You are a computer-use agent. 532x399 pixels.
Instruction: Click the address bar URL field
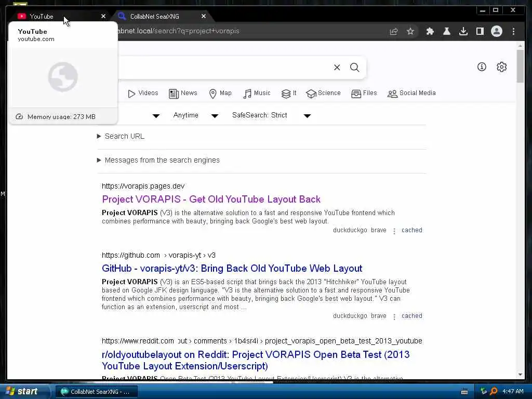pyautogui.click(x=251, y=31)
